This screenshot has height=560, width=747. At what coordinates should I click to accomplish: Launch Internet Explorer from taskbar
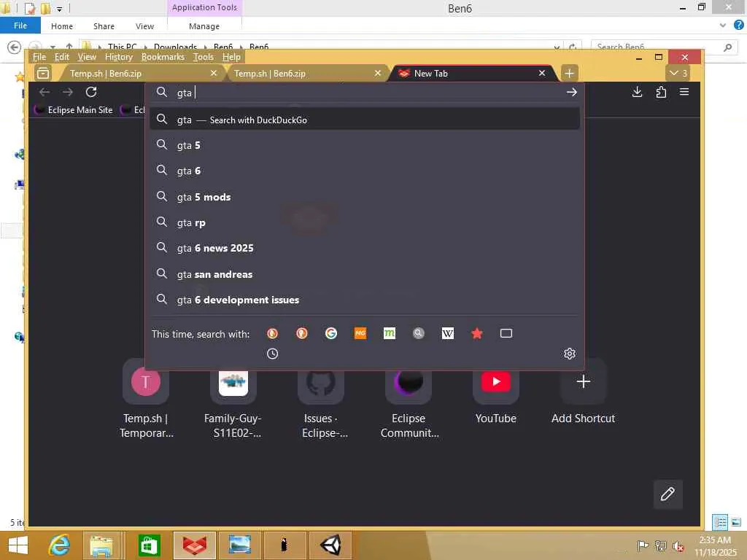pyautogui.click(x=60, y=545)
